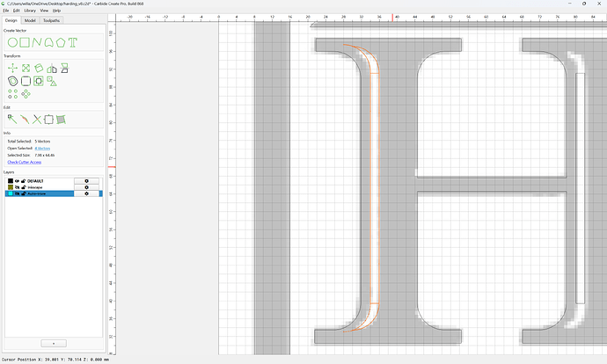Switch to the Toolpaths tab
This screenshot has height=364, width=607.
(52, 20)
